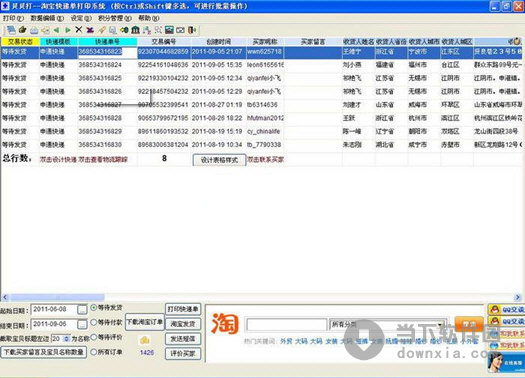Open the 设定 menu
The width and height of the screenshot is (525, 378).
click(x=81, y=18)
